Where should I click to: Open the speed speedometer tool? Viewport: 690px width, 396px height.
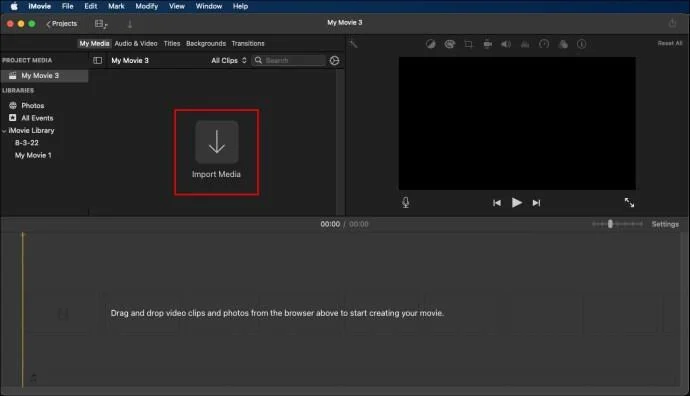click(x=544, y=44)
